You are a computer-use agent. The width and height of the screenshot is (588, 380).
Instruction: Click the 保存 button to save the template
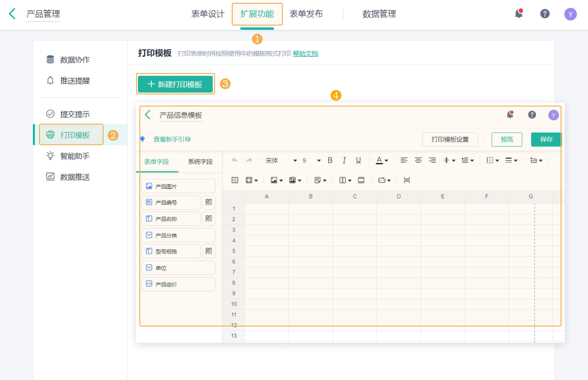pyautogui.click(x=546, y=139)
